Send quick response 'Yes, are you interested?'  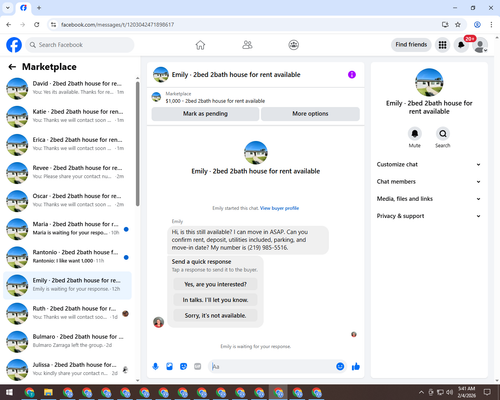tap(215, 284)
